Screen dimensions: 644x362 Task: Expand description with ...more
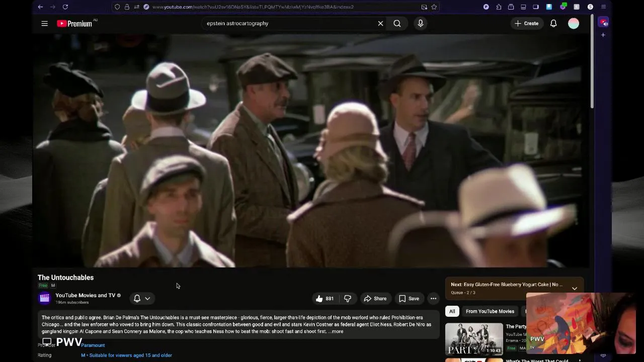point(336,331)
